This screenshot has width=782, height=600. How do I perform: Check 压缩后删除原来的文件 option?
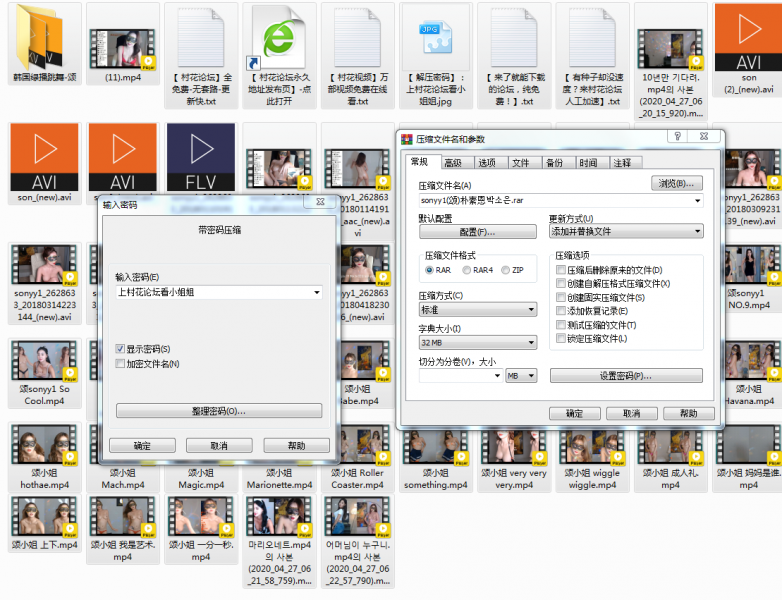[x=561, y=270]
